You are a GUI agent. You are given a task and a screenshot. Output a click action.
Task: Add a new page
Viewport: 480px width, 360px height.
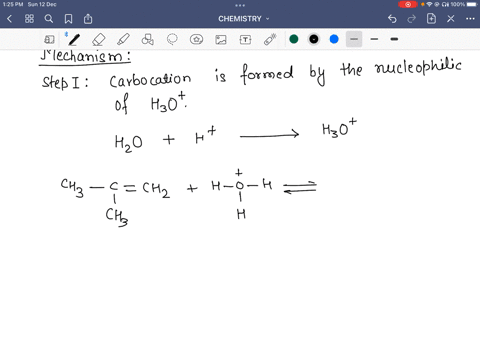point(431,19)
